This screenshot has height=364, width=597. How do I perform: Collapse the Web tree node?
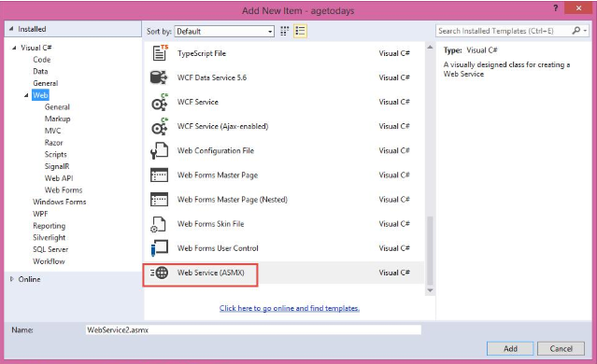[x=26, y=95]
